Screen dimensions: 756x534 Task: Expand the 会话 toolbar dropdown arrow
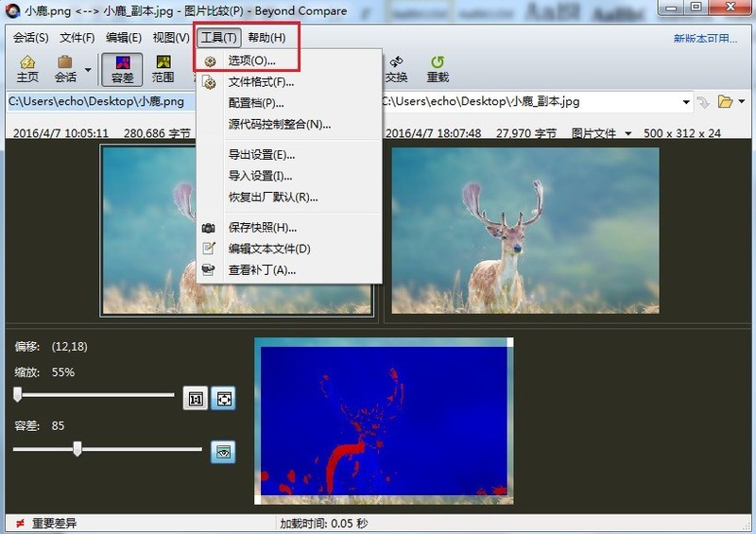[88, 70]
